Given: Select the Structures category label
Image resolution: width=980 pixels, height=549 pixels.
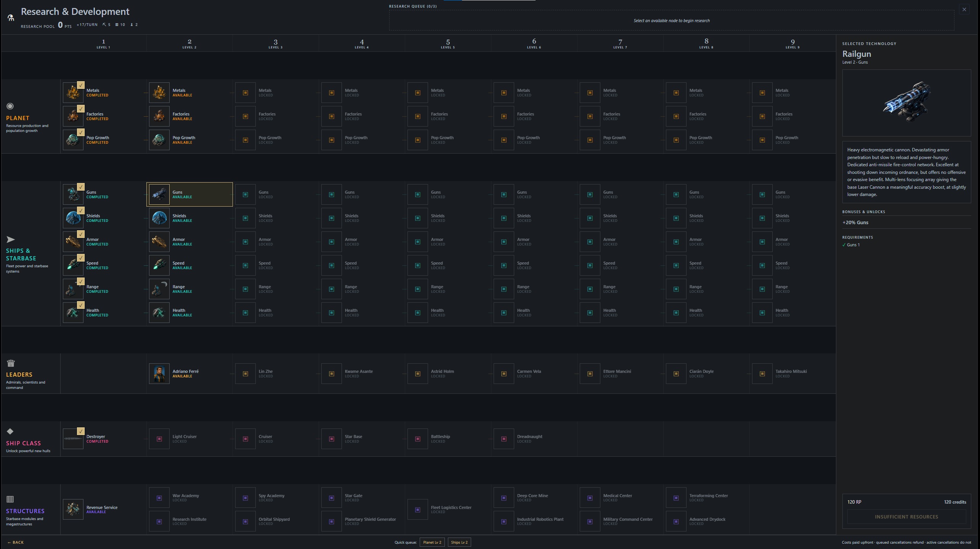Looking at the screenshot, I should click(x=25, y=511).
